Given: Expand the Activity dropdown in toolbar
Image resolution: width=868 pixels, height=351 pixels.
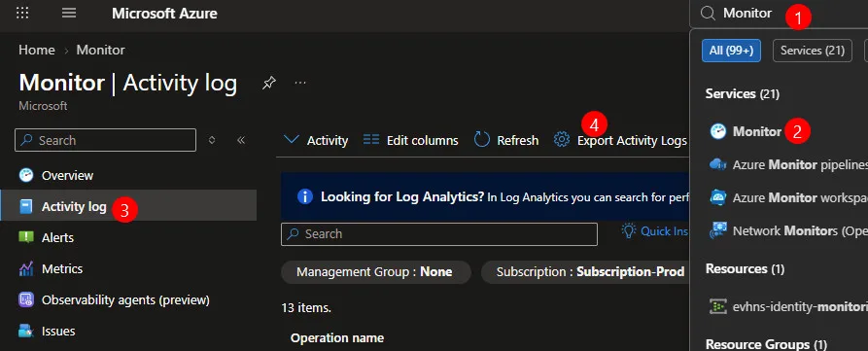Looking at the screenshot, I should (x=316, y=141).
